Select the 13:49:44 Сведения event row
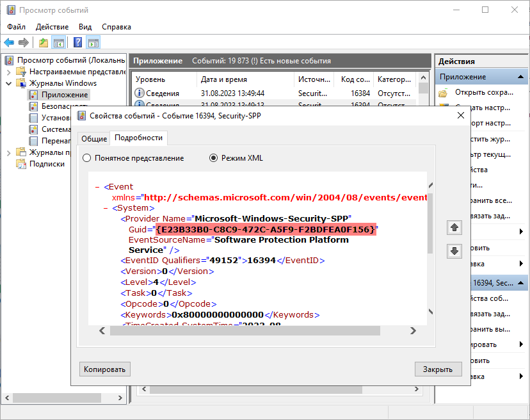 (x=274, y=93)
